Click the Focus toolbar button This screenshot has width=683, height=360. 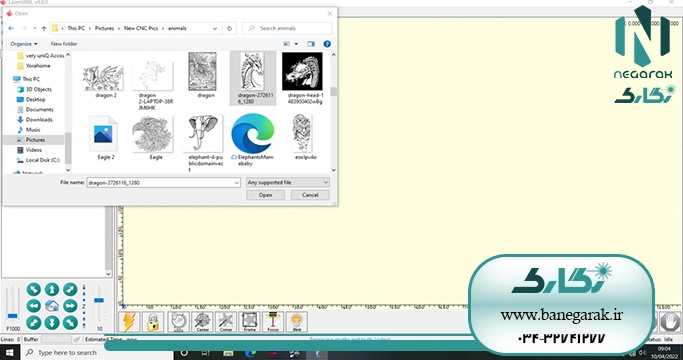273,322
